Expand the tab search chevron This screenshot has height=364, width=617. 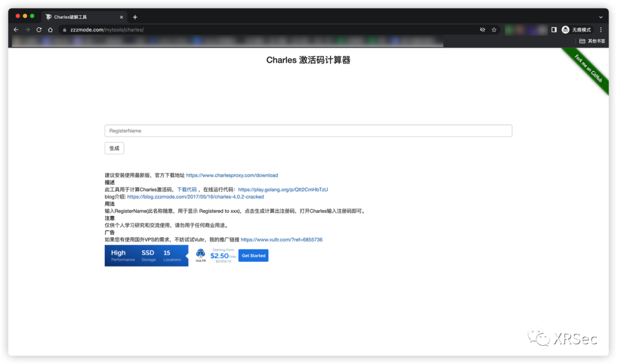tap(601, 17)
